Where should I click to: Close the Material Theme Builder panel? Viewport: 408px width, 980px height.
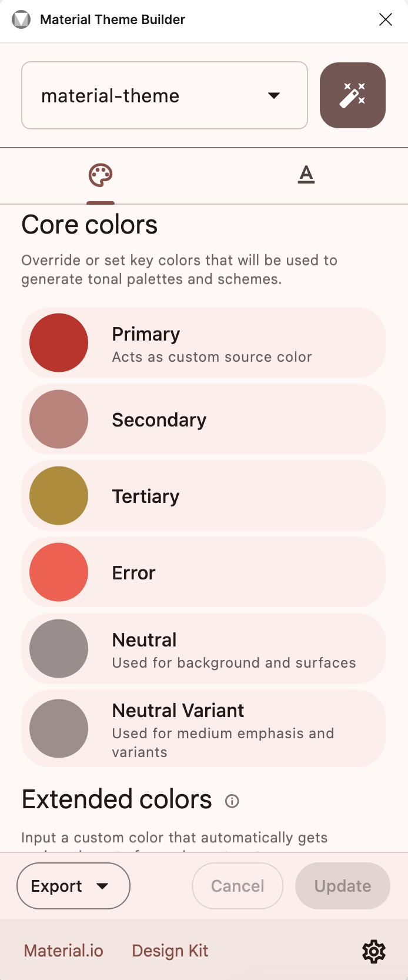(x=386, y=19)
